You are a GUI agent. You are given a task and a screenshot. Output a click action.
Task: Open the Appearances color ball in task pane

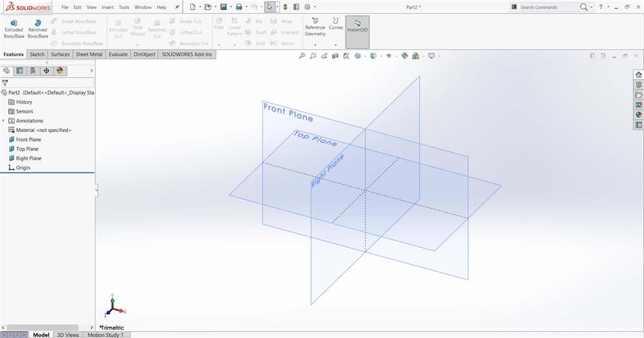(x=638, y=115)
